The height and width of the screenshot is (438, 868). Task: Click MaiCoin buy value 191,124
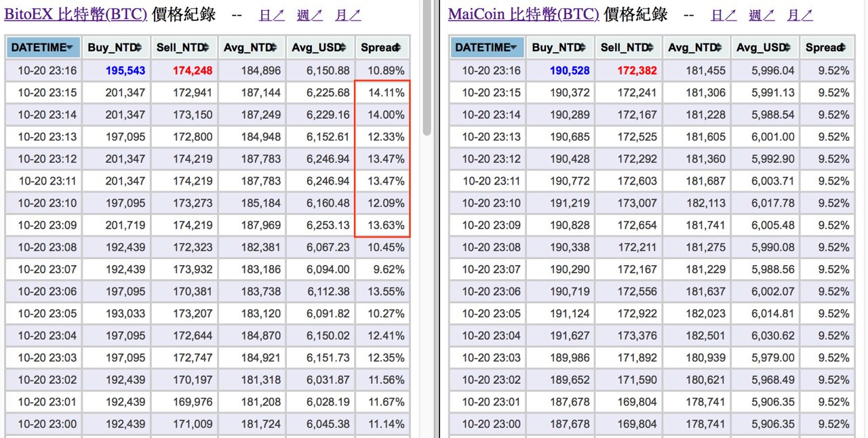point(570,314)
